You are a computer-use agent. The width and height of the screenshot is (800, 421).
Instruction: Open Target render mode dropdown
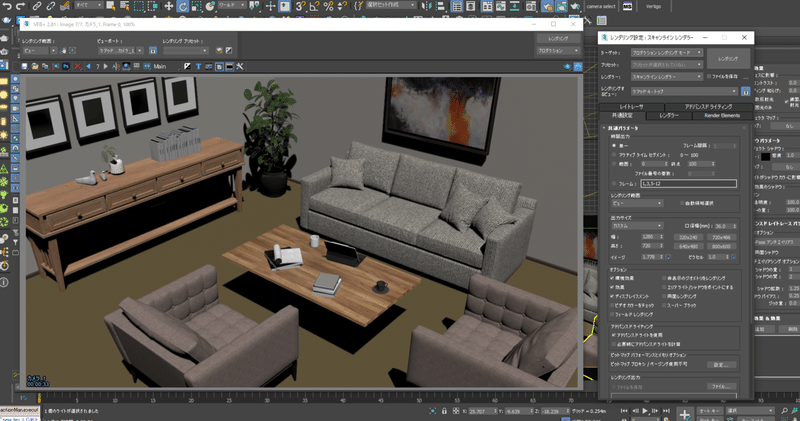coord(666,53)
